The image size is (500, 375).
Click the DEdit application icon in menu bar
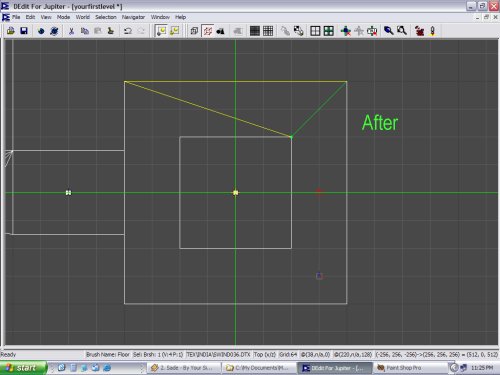point(5,17)
